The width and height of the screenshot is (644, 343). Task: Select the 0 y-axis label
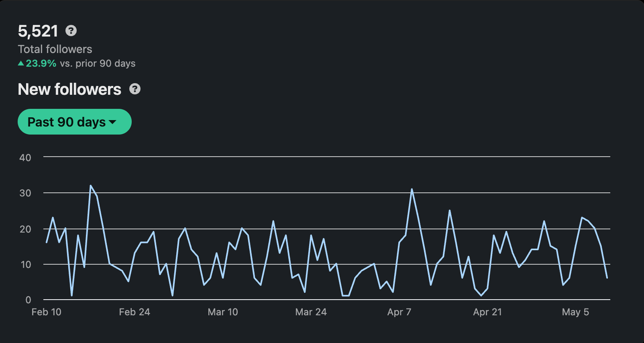point(28,300)
